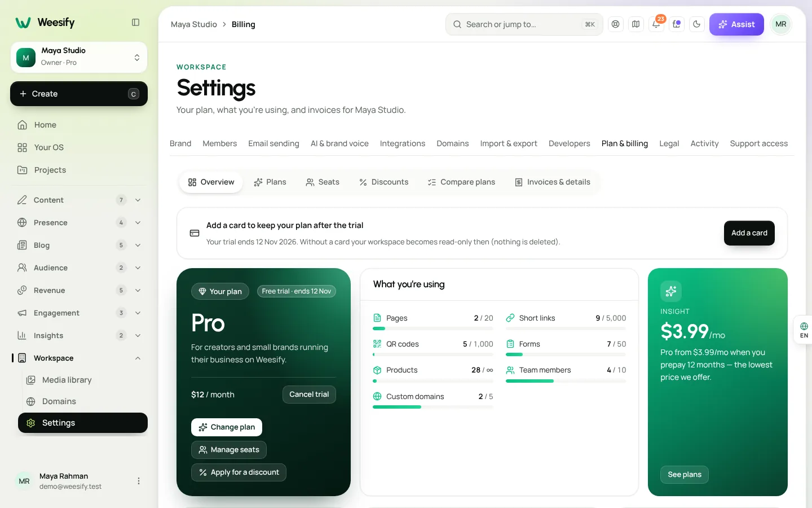Open the MR profile avatar in header
Viewport: 812px width, 508px height.
[x=781, y=24]
